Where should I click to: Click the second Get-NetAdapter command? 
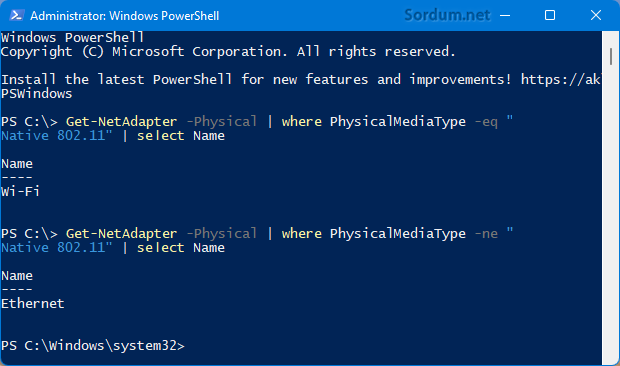tap(121, 233)
